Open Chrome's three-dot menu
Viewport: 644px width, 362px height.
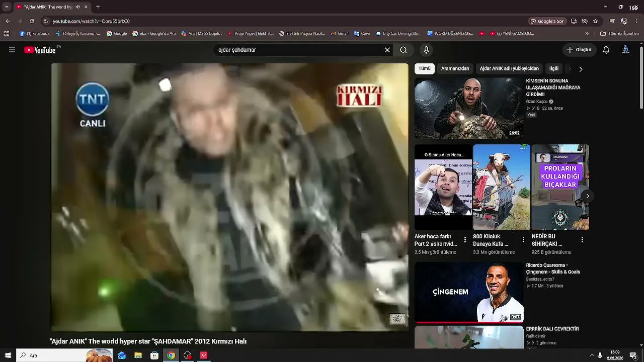(x=636, y=21)
